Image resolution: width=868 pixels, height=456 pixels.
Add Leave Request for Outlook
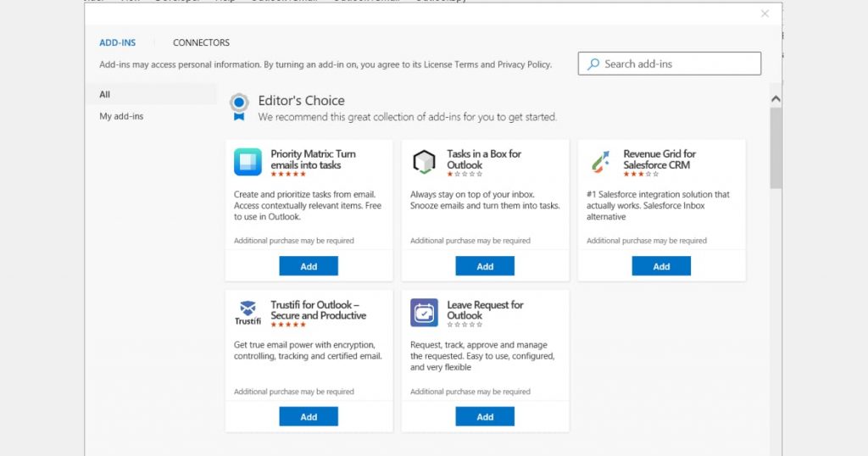coord(485,417)
